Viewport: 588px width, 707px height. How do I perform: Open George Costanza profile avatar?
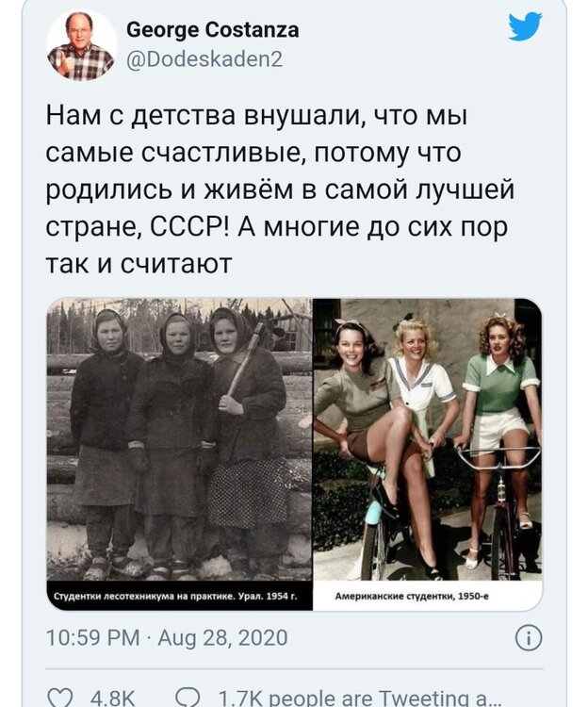[81, 45]
